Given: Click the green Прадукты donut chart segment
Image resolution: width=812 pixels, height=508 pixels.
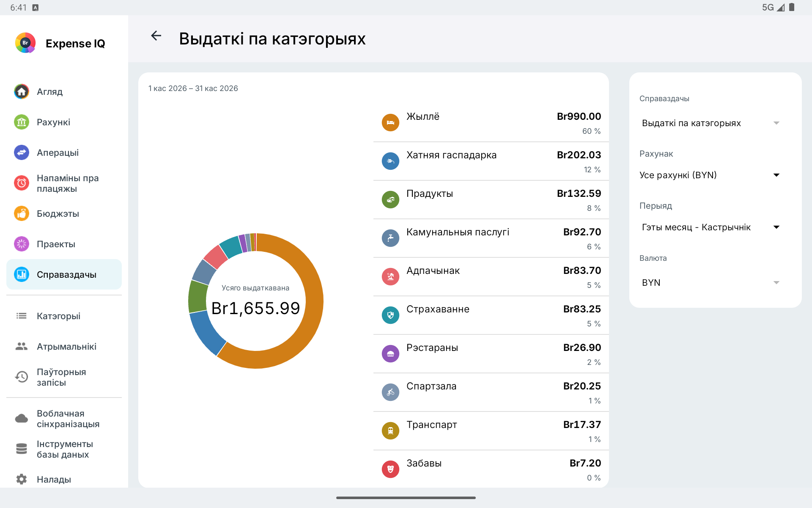Looking at the screenshot, I should pos(197,296).
